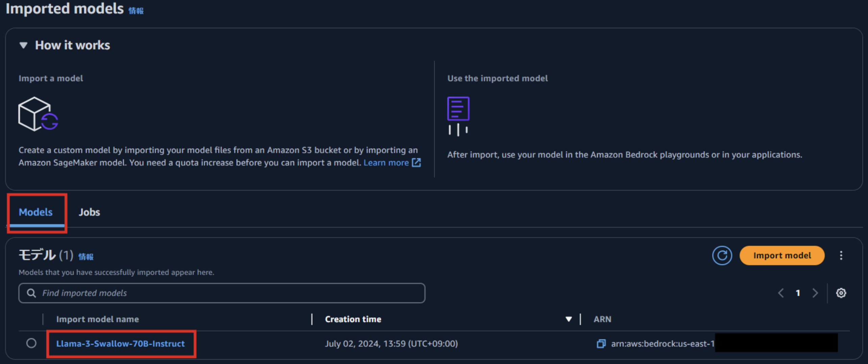Click the Use the imported model document icon
Viewport: 868px width, 364px height.
click(458, 116)
